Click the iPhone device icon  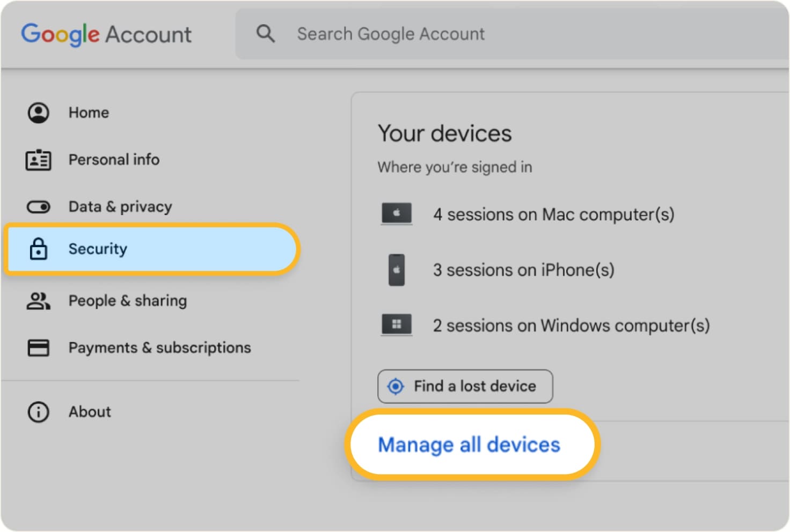click(x=396, y=269)
